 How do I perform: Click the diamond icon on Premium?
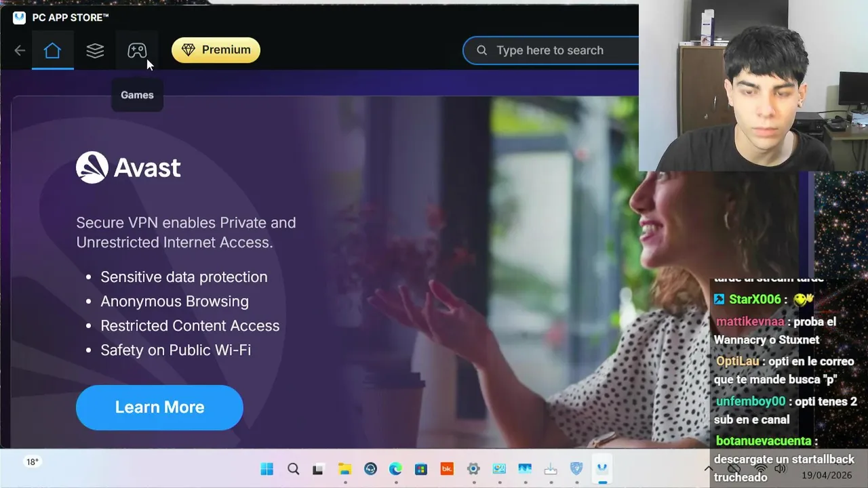(x=189, y=50)
